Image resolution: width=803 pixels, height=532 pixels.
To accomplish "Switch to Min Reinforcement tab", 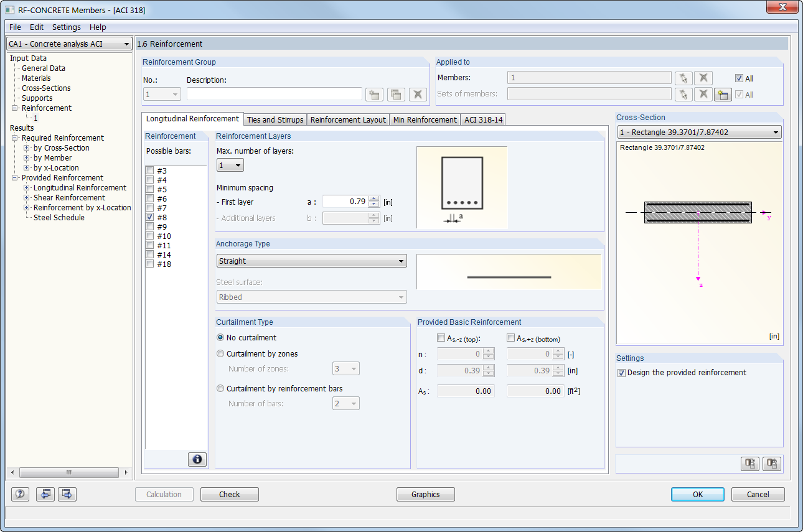I will (425, 119).
